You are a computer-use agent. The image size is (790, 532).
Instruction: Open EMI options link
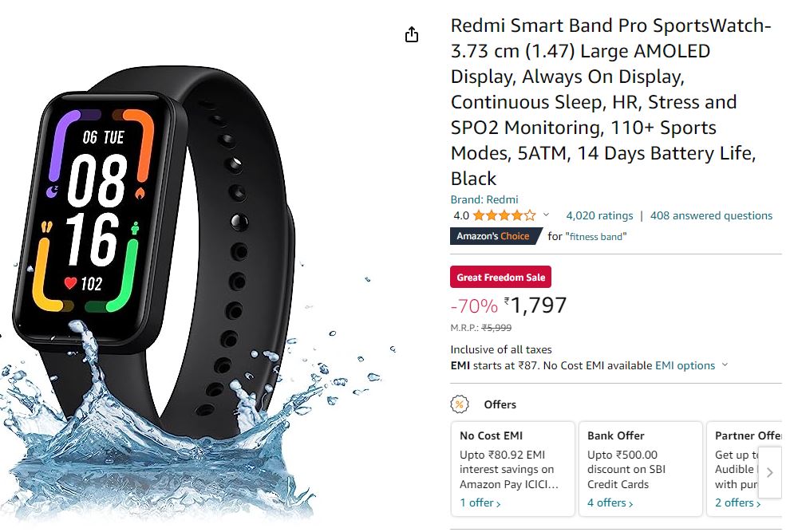point(685,365)
